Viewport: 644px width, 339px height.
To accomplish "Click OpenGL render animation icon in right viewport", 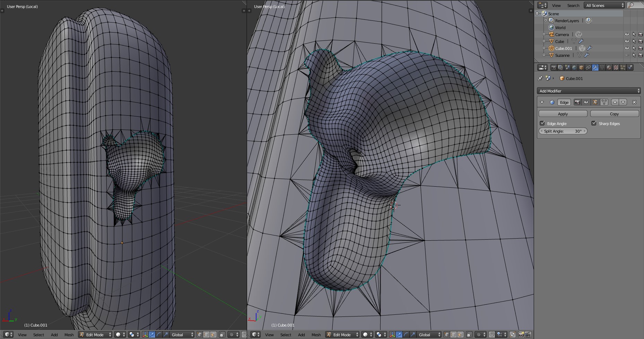I will pyautogui.click(x=528, y=334).
